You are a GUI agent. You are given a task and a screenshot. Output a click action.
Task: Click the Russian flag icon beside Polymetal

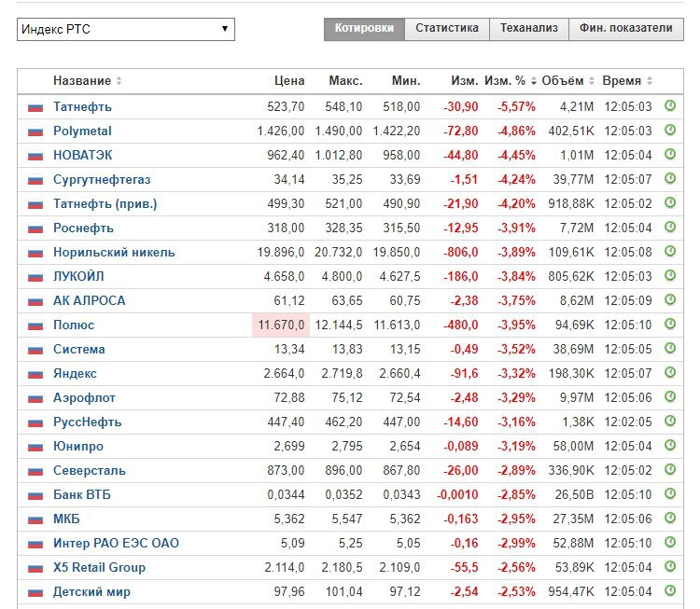click(35, 131)
